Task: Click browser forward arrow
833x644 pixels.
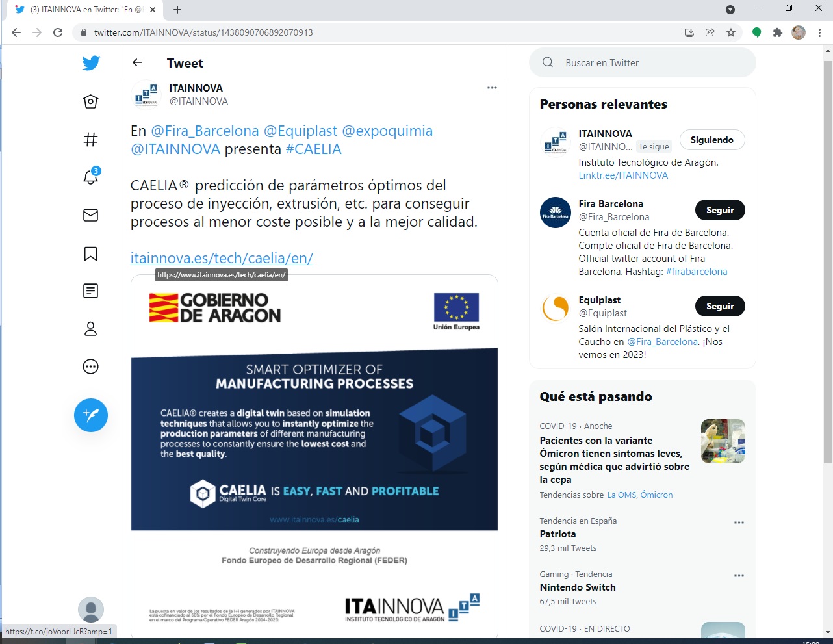Action: [37, 32]
